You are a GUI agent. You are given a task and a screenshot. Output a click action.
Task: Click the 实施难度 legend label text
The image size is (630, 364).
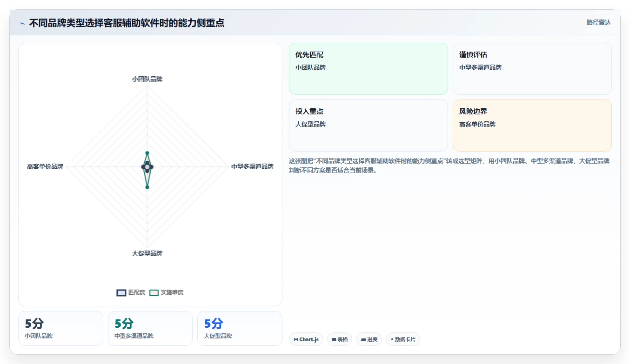(172, 292)
